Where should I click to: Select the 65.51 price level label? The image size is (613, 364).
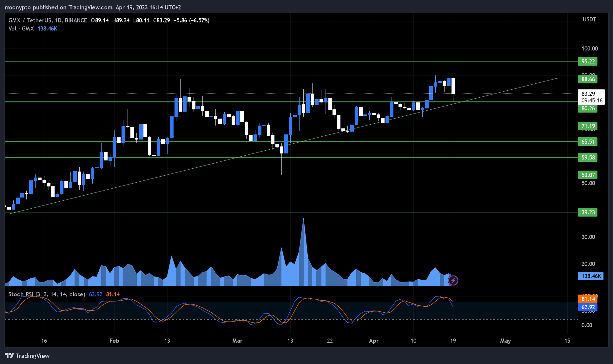point(588,141)
